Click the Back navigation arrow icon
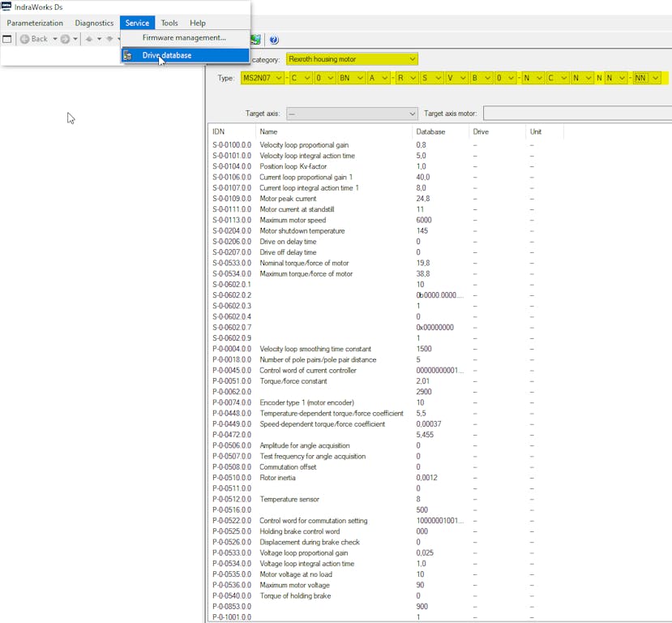This screenshot has height=623, width=672. 24,39
